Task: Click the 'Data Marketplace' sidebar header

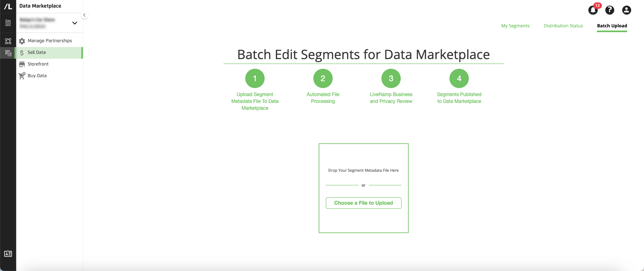Action: tap(40, 6)
